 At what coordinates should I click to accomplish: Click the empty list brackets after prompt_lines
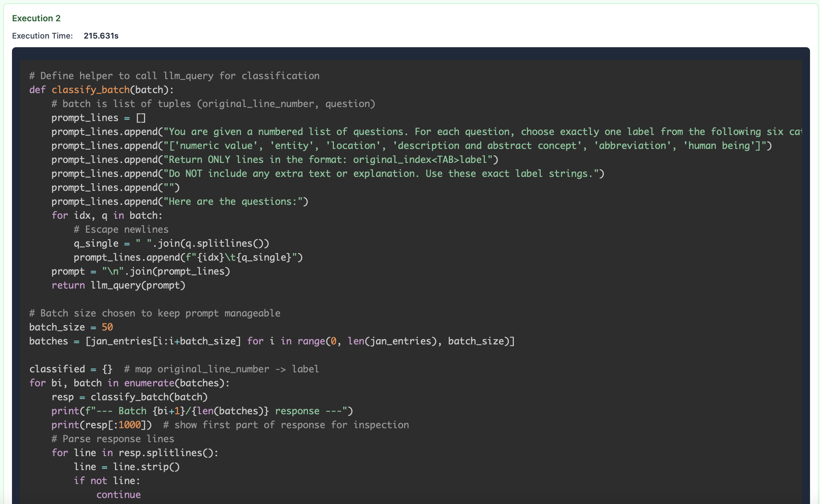click(x=141, y=118)
